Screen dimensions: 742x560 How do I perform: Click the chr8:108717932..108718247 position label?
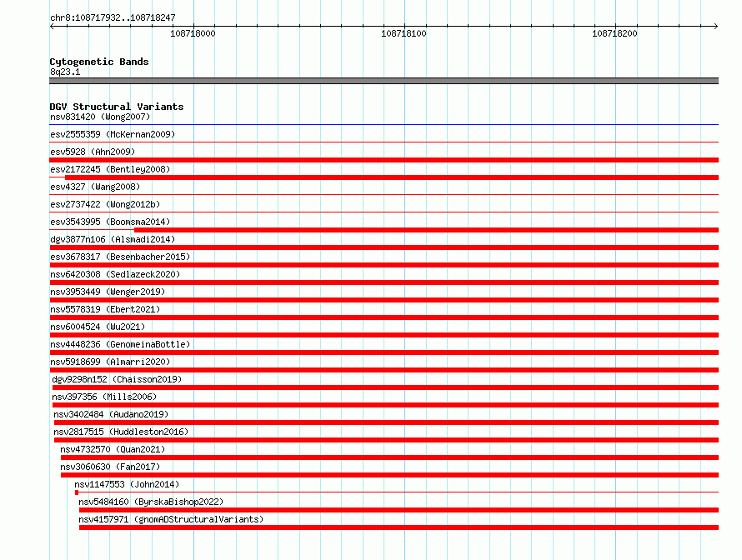[113, 17]
